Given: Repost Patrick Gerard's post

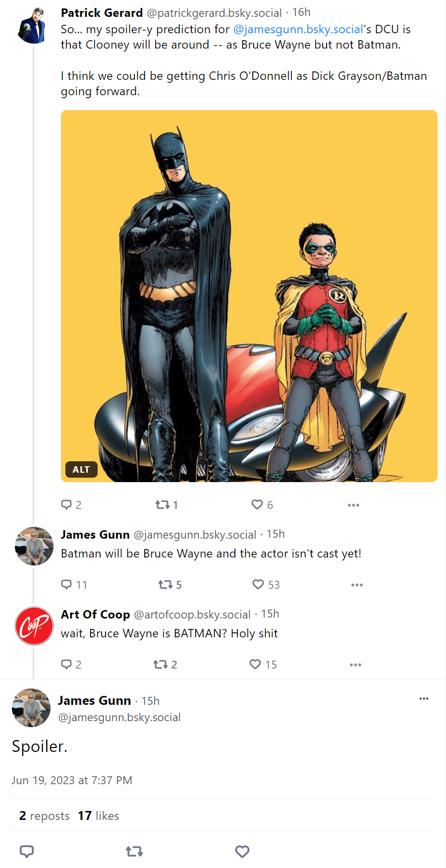Looking at the screenshot, I should (162, 504).
